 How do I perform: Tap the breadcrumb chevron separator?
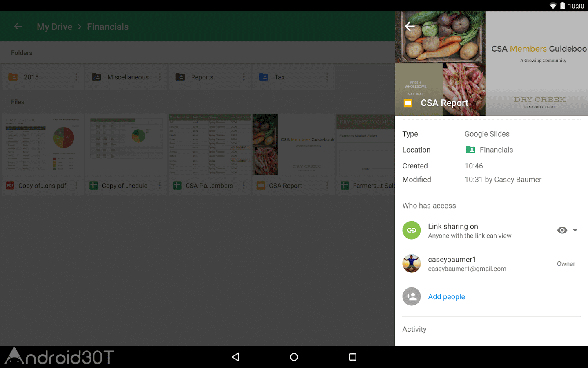click(80, 27)
